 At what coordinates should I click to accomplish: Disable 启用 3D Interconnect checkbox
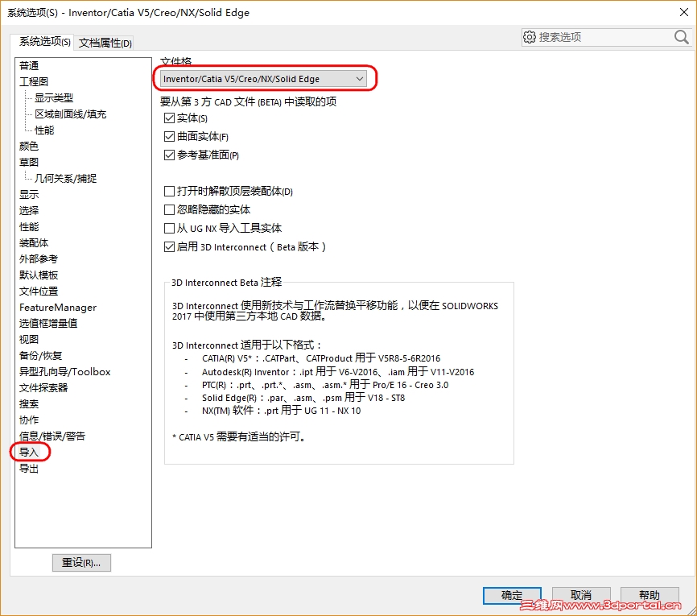click(x=169, y=247)
